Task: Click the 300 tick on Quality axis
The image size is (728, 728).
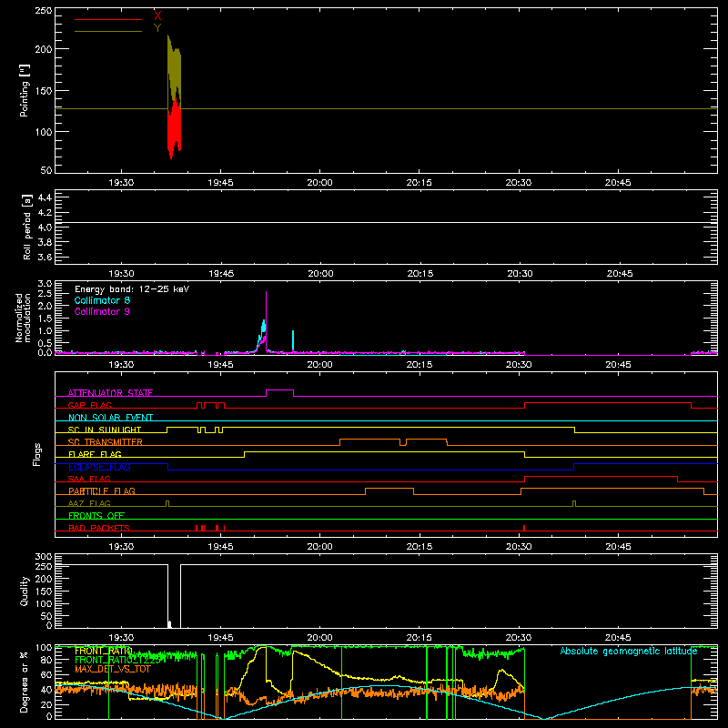Action: click(x=44, y=556)
